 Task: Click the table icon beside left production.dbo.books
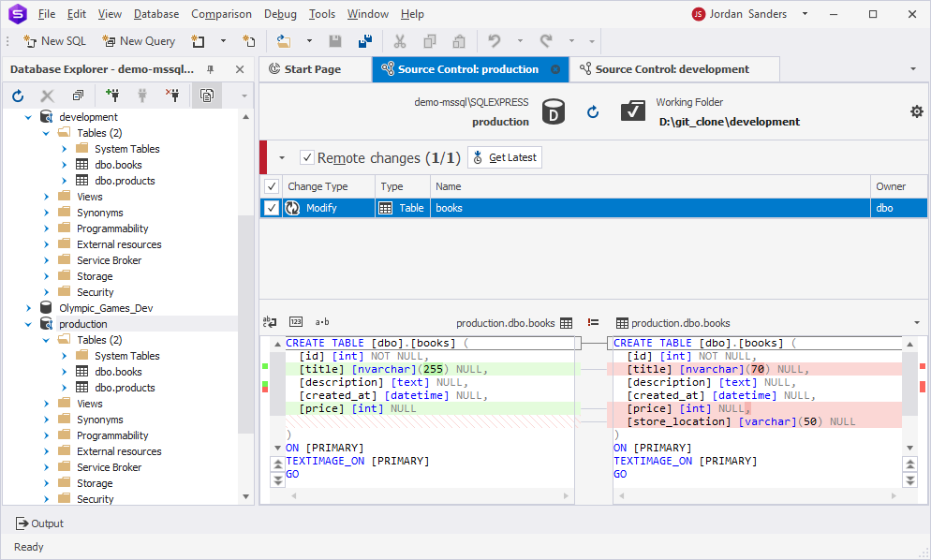click(x=567, y=323)
